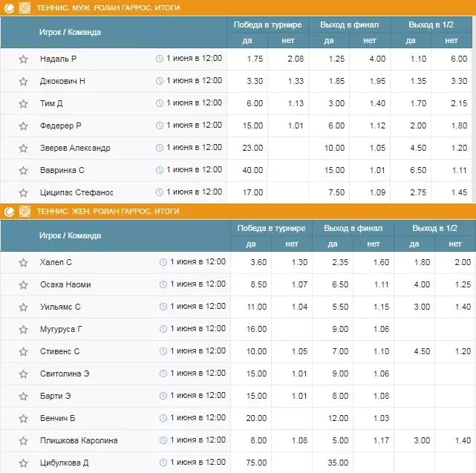Click Игрок / Команда header in women's table

70,235
